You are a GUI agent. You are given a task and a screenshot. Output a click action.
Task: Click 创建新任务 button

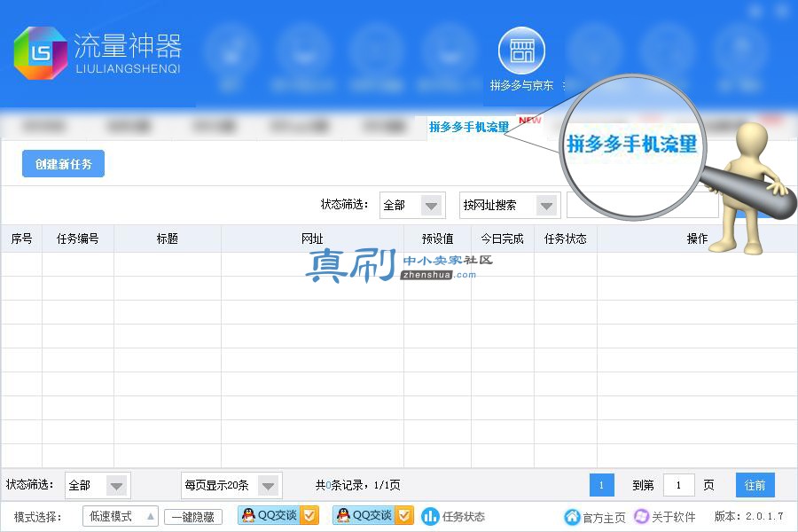point(63,163)
